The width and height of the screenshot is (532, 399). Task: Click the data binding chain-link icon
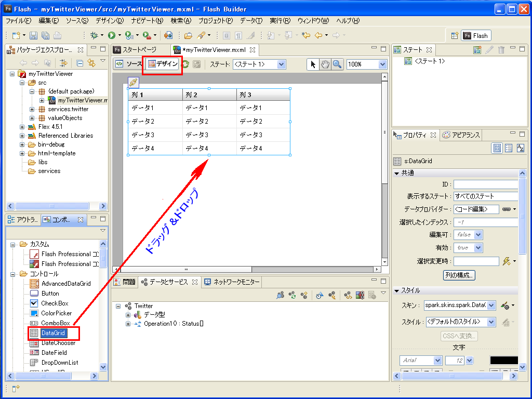pyautogui.click(x=506, y=209)
